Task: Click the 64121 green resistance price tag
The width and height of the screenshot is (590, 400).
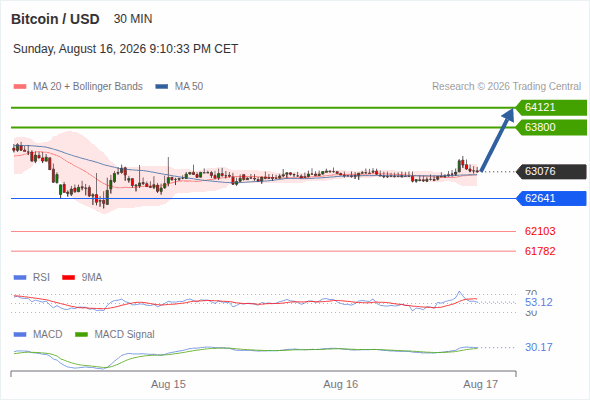Action: click(551, 108)
